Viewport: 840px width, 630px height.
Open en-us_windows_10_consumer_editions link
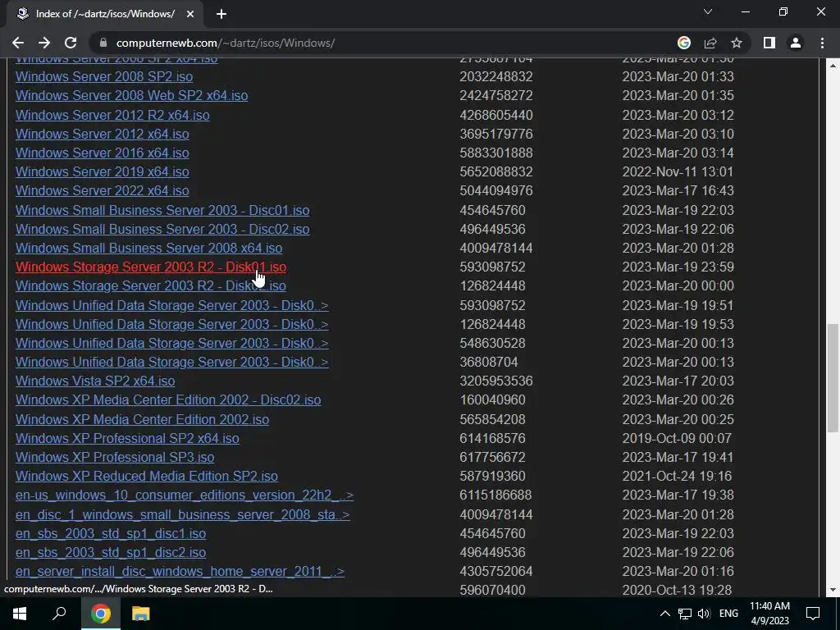(185, 495)
